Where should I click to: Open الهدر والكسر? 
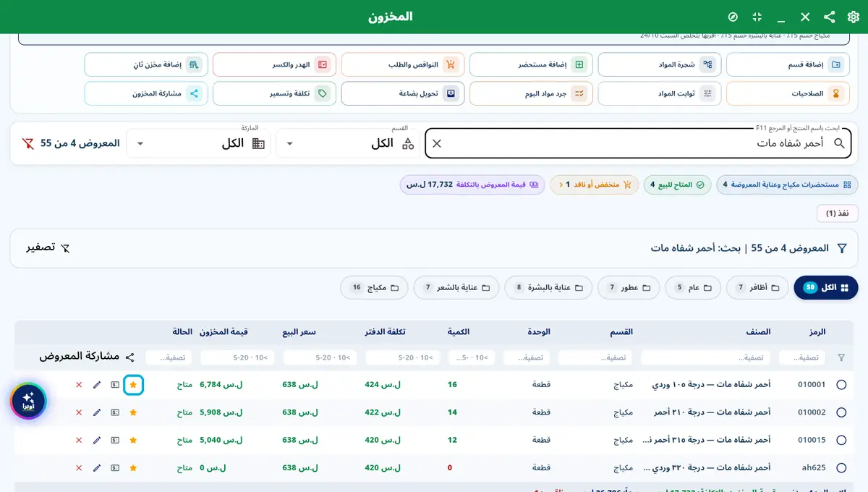tap(274, 64)
